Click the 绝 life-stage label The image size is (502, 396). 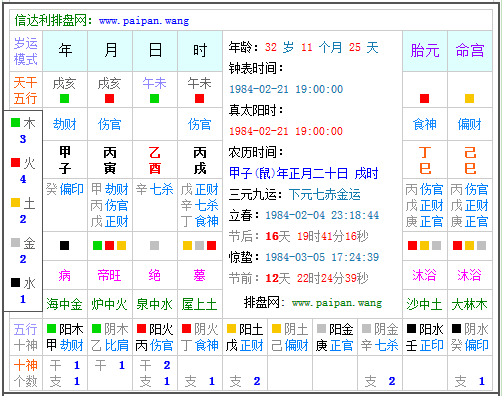click(154, 276)
